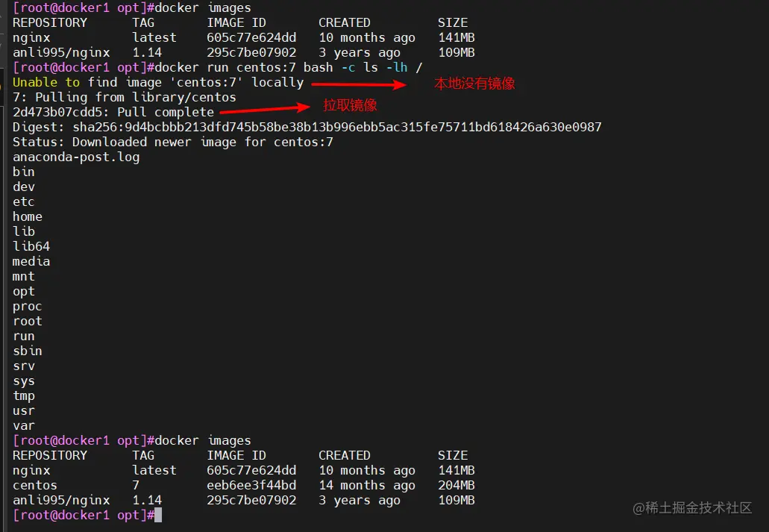Click the 'dev' directory entry
The width and height of the screenshot is (769, 532).
[24, 187]
